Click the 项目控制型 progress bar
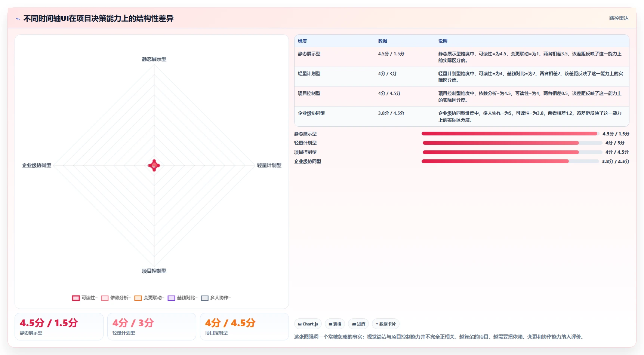 [x=512, y=152]
